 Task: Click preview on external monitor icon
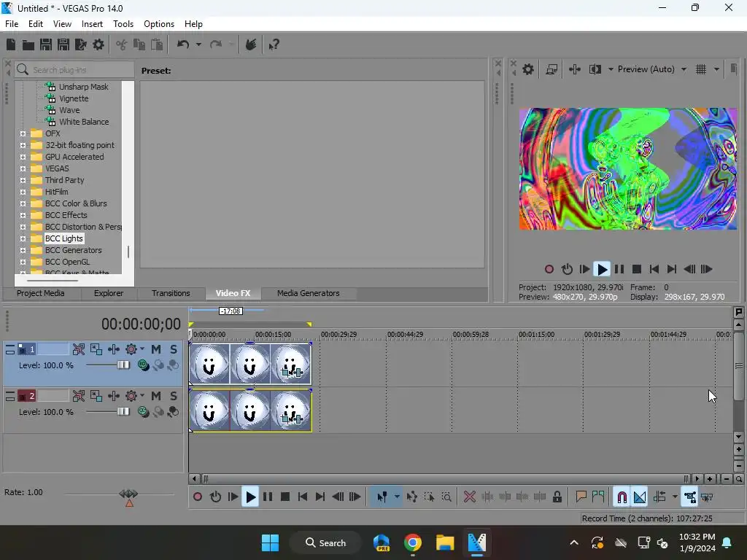tap(551, 69)
